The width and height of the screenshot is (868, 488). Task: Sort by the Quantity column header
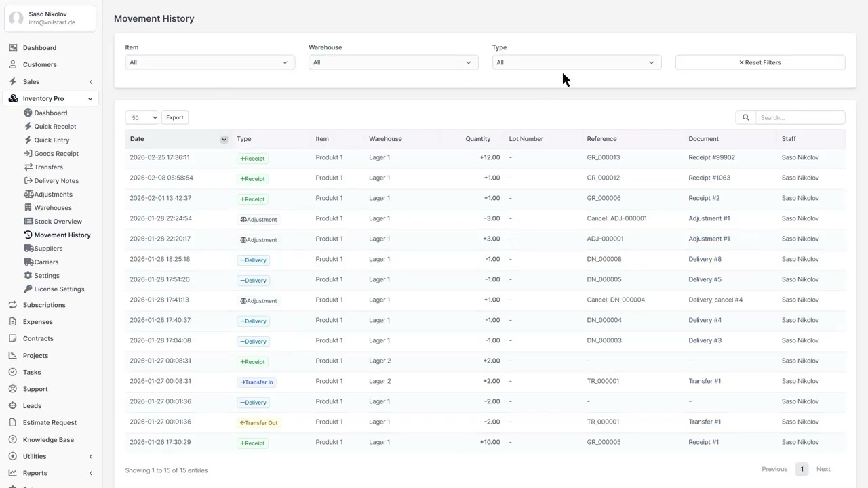pos(478,139)
